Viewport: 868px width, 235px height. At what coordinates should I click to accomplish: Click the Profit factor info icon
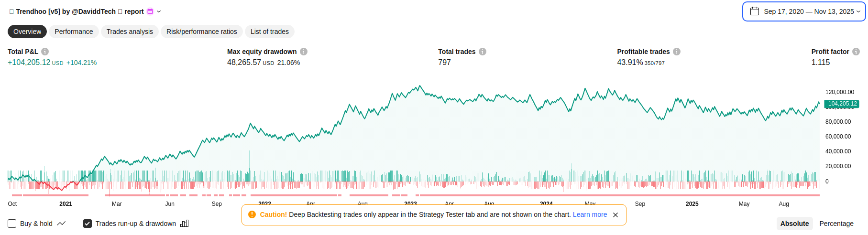pyautogui.click(x=856, y=52)
